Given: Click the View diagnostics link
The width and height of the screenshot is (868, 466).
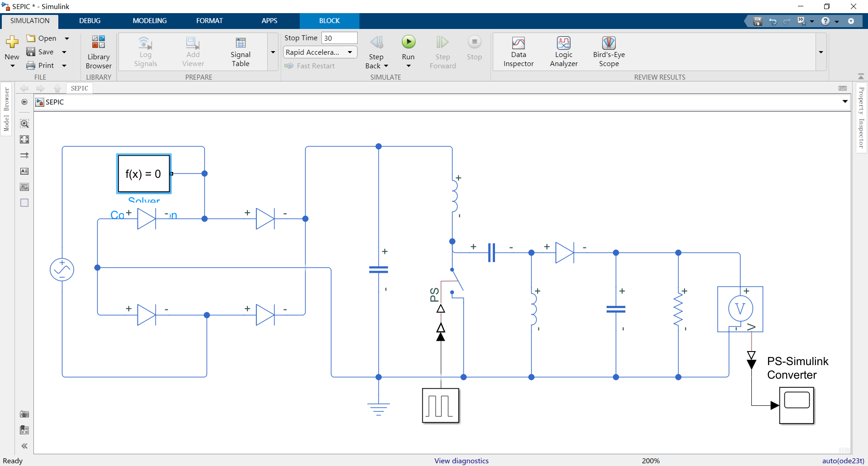Looking at the screenshot, I should click(x=462, y=461).
